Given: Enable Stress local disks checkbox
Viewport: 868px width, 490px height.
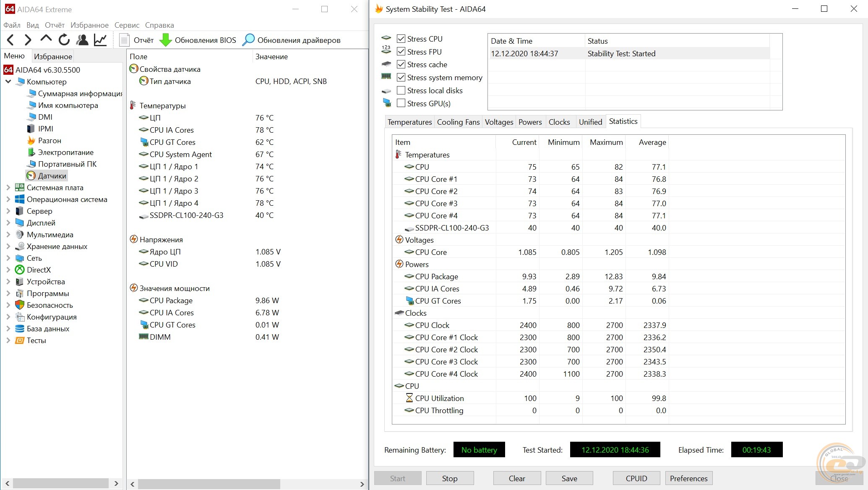Looking at the screenshot, I should point(401,90).
